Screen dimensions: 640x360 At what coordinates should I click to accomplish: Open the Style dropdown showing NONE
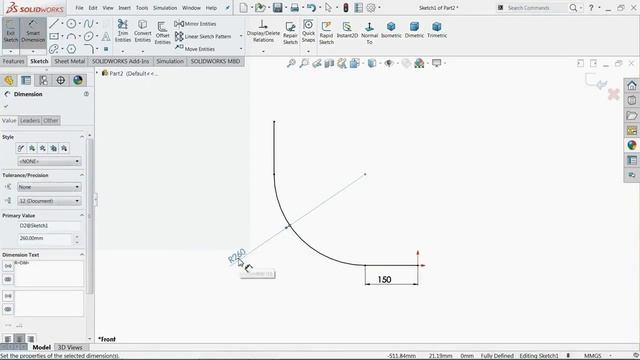click(49, 161)
